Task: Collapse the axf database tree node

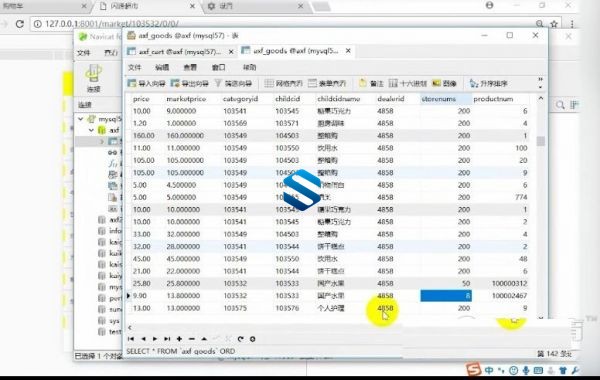Action: click(91, 130)
